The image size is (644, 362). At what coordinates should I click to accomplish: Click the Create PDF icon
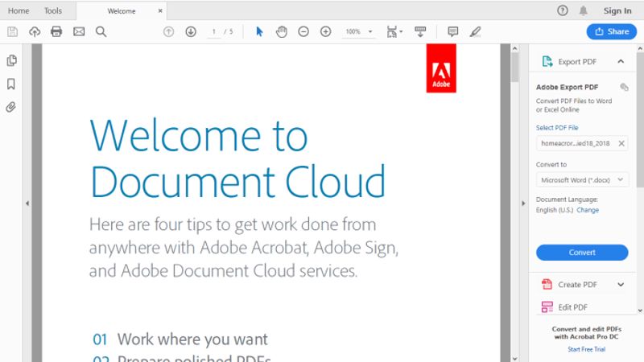[x=547, y=285]
